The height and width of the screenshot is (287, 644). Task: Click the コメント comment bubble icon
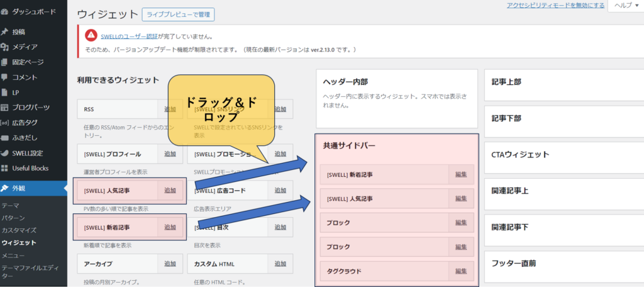coord(5,77)
